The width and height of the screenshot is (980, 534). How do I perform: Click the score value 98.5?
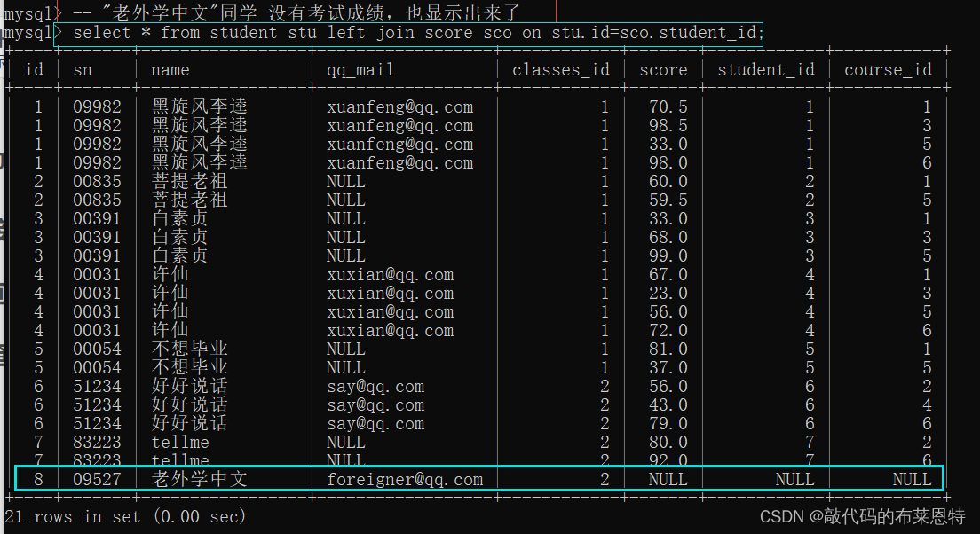click(668, 126)
